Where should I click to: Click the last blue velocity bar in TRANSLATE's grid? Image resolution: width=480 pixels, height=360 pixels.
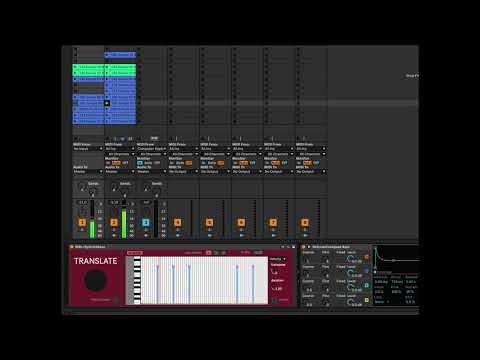pyautogui.click(x=253, y=284)
